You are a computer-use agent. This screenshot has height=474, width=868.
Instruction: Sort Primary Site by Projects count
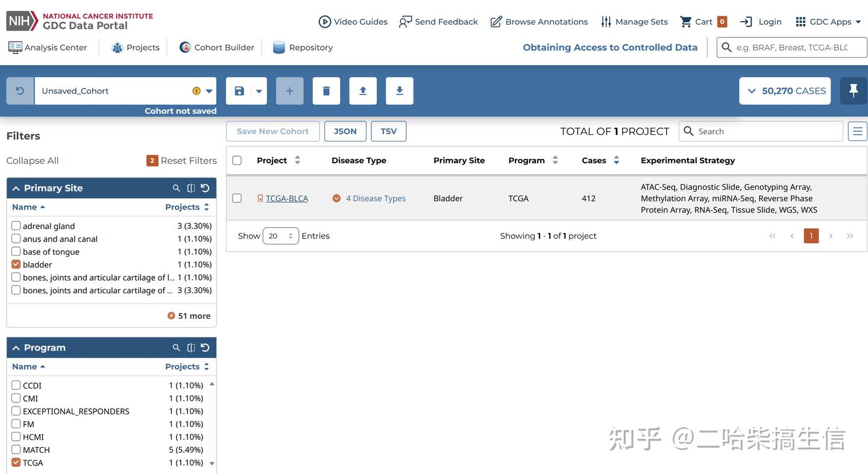pos(187,207)
